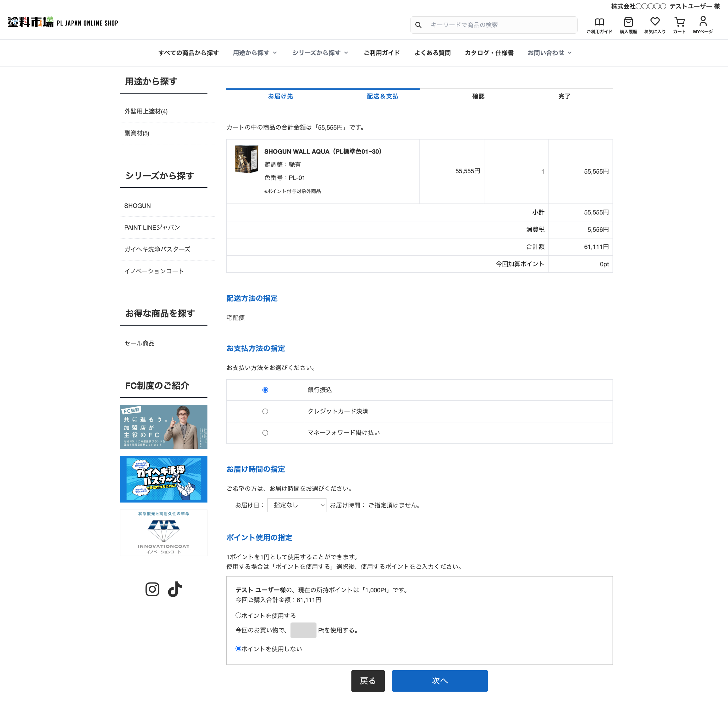This screenshot has width=728, height=719.
Task: Open the 購入履歴 purchase history icon
Action: point(628,23)
